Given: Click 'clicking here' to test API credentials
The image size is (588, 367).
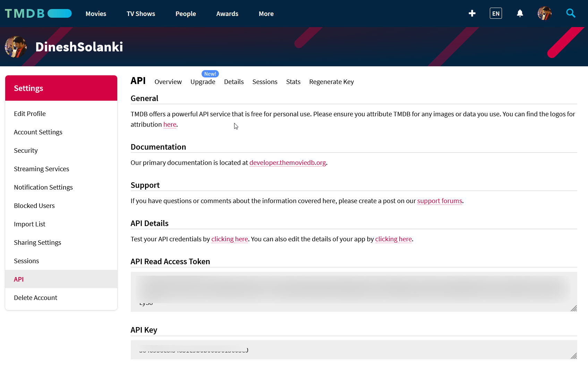Looking at the screenshot, I should (230, 239).
